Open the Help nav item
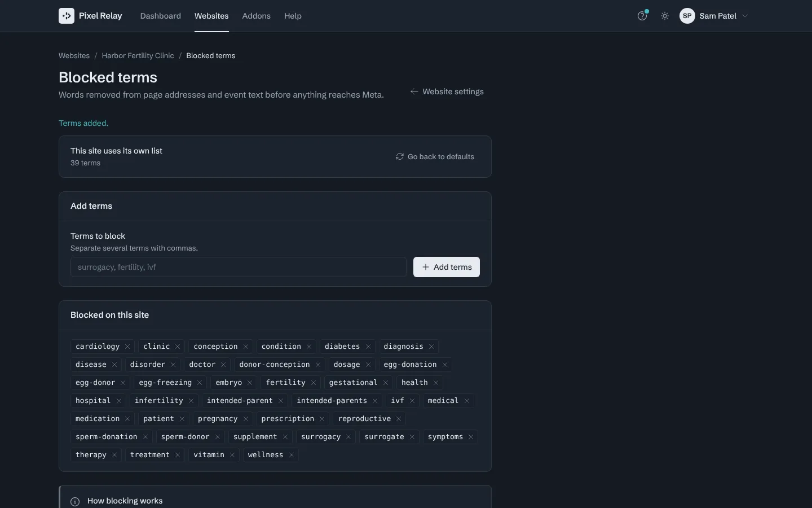Viewport: 812px width, 508px height. (x=293, y=16)
